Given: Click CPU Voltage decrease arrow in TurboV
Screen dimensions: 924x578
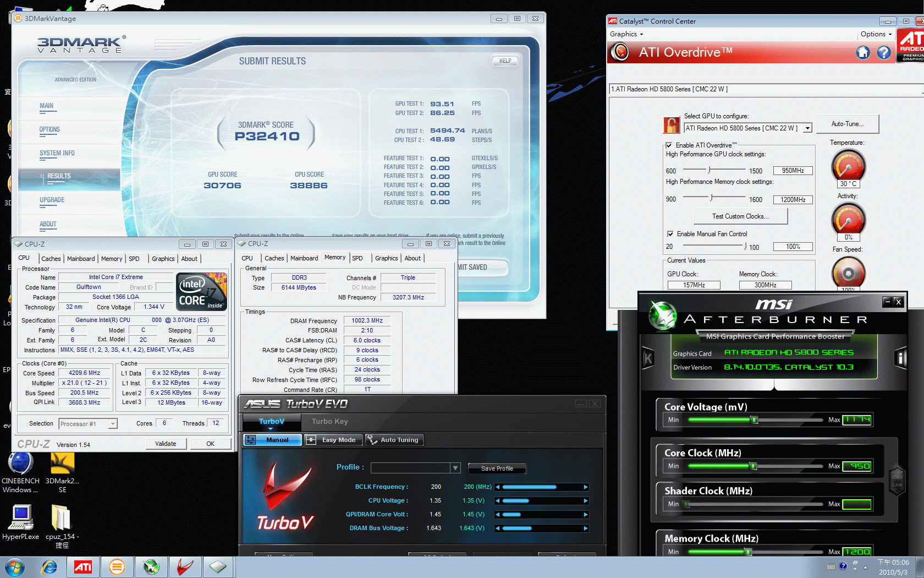Looking at the screenshot, I should (498, 501).
